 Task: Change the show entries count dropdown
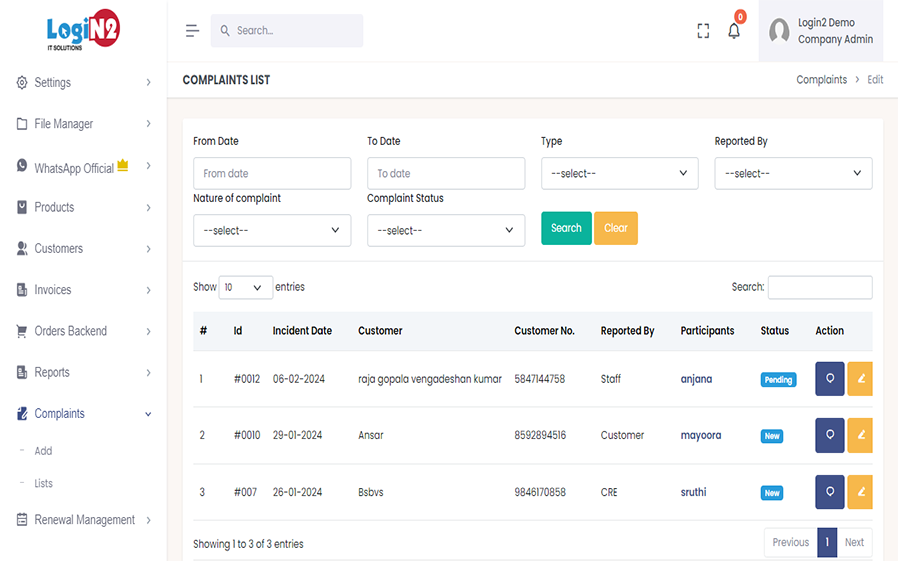tap(245, 287)
